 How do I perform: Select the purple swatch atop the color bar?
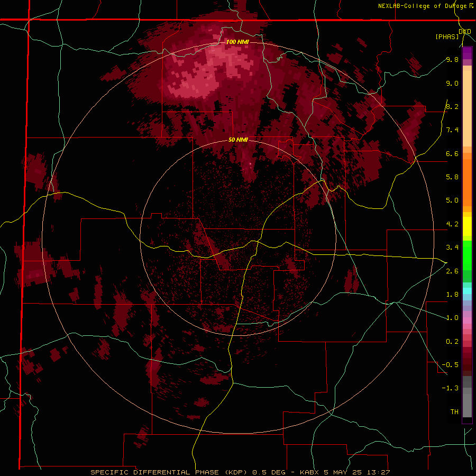click(x=467, y=53)
